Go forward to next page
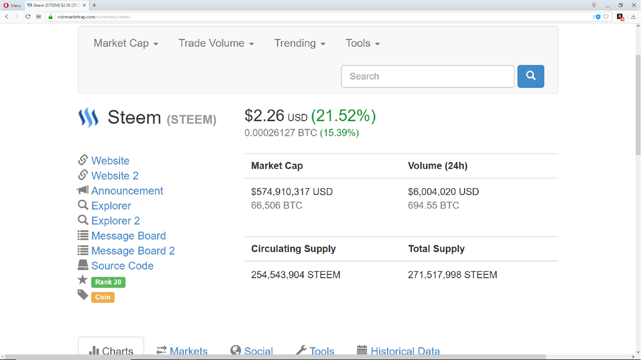The image size is (644, 360). pyautogui.click(x=17, y=17)
